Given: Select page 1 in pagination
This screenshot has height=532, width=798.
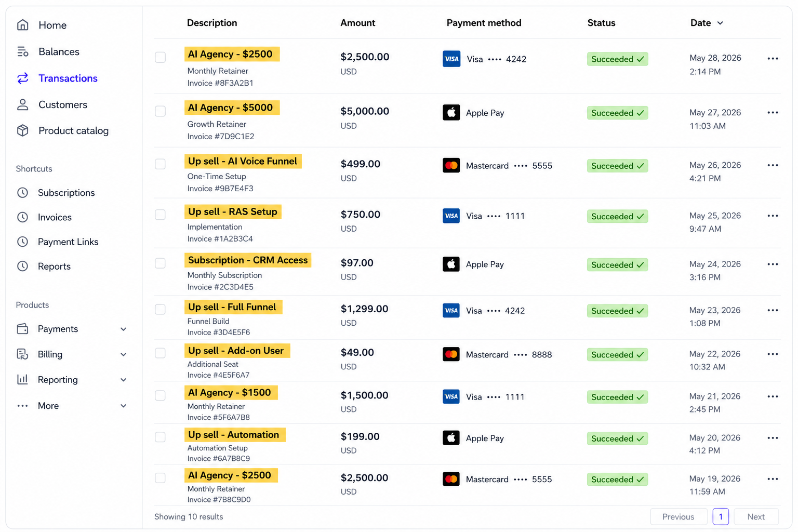Looking at the screenshot, I should pyautogui.click(x=721, y=516).
